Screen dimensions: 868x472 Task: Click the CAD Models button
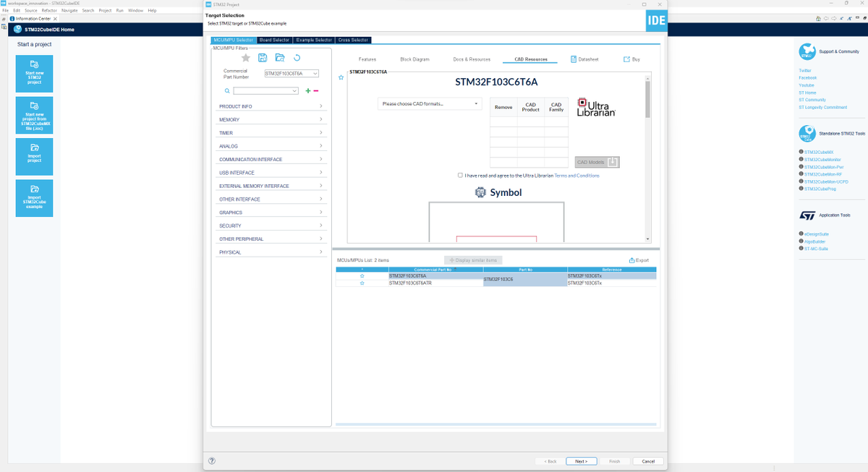pyautogui.click(x=597, y=162)
